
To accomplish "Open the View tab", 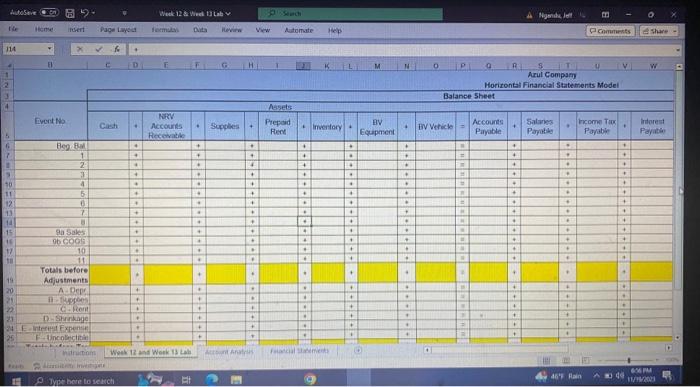I will click(262, 30).
